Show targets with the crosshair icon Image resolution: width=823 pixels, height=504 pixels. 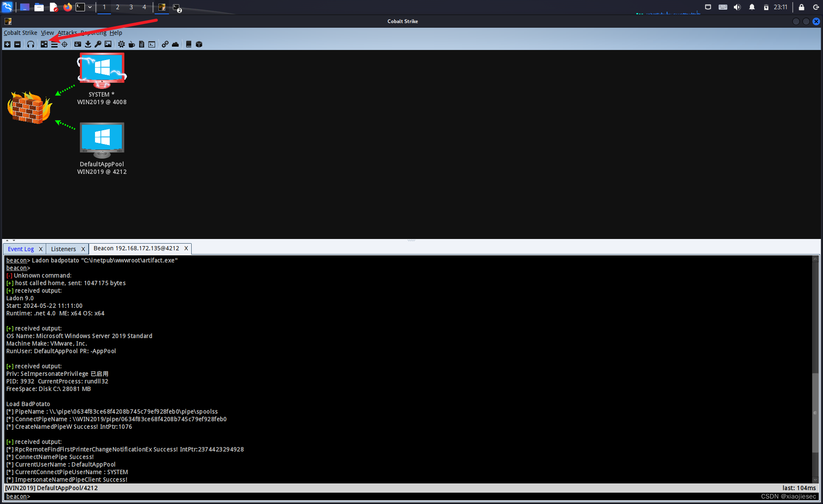coord(64,44)
